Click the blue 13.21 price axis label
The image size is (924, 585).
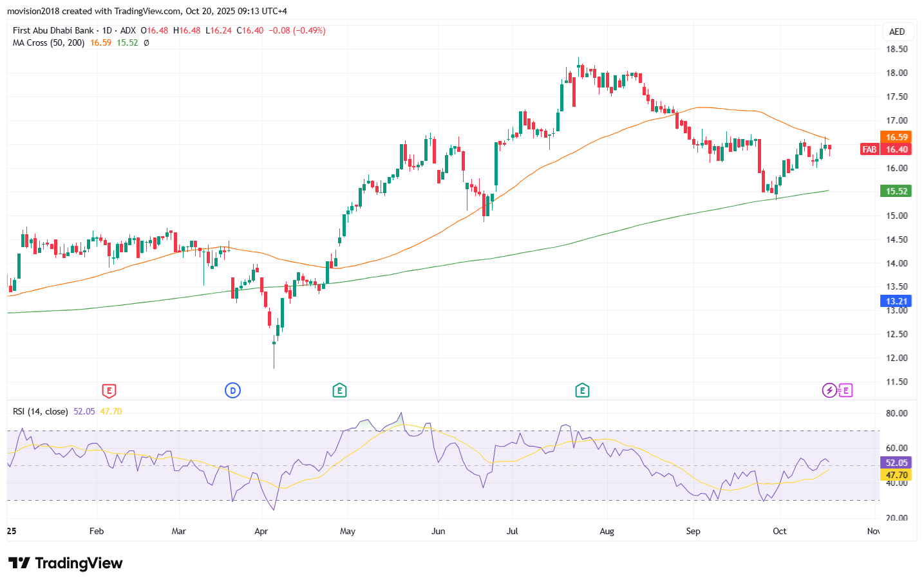896,301
